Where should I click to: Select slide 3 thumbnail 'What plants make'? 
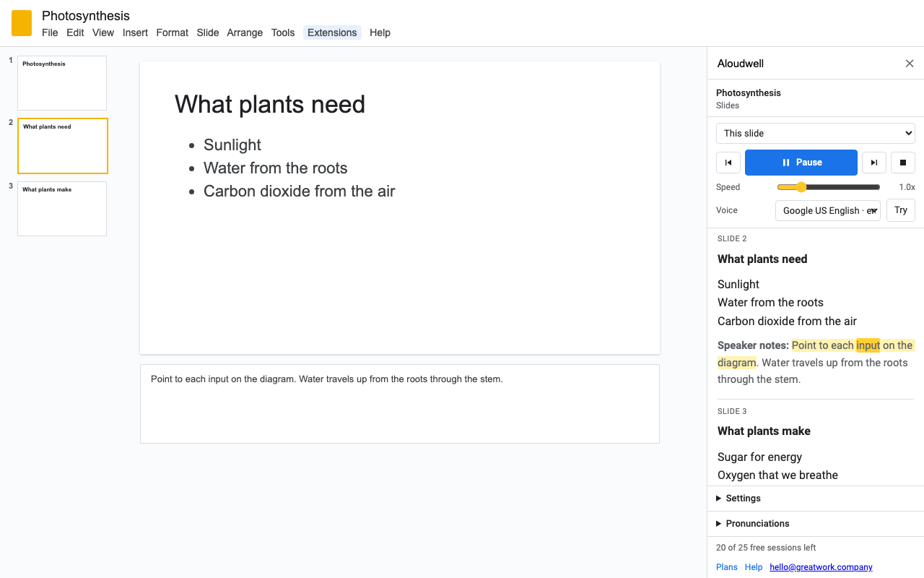tap(62, 209)
